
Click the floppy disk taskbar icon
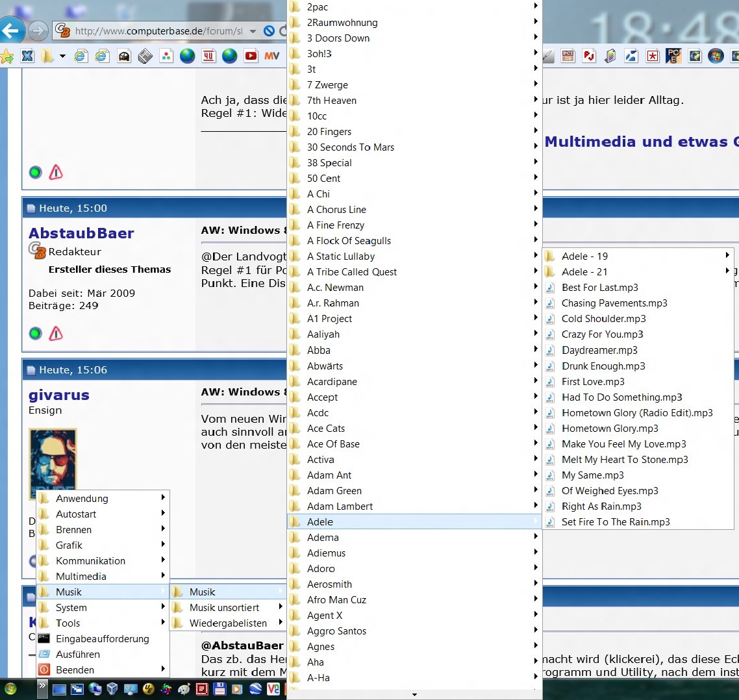219,689
